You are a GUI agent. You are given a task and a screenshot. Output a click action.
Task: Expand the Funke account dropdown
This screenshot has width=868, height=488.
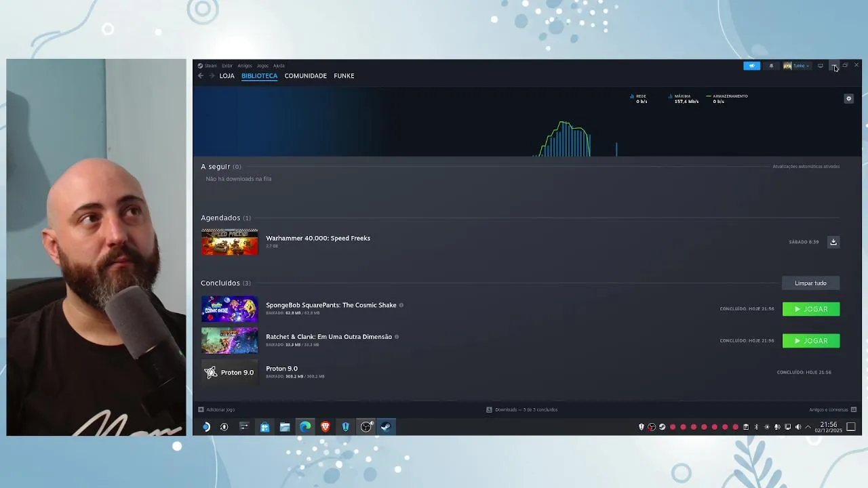[x=797, y=66]
